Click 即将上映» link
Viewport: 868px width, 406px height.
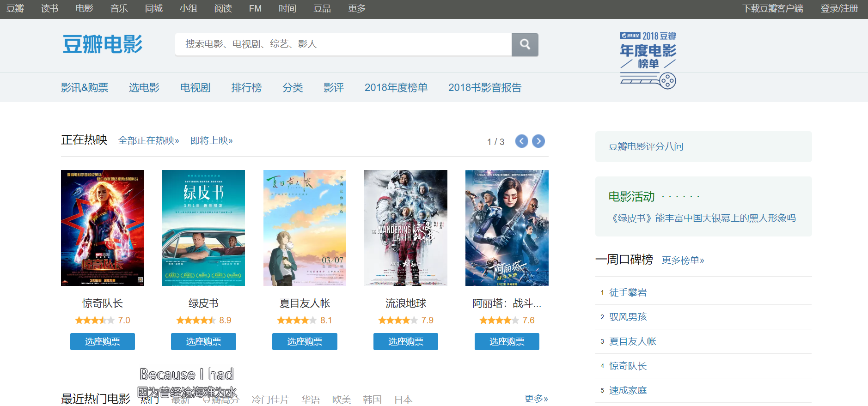(212, 140)
